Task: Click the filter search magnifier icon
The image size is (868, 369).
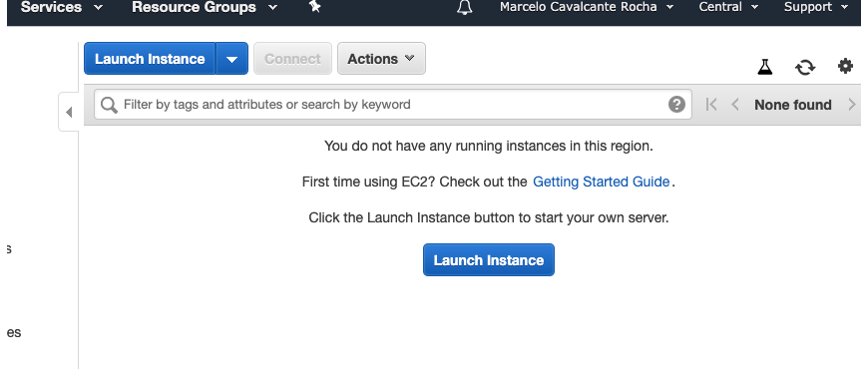Action: (109, 105)
